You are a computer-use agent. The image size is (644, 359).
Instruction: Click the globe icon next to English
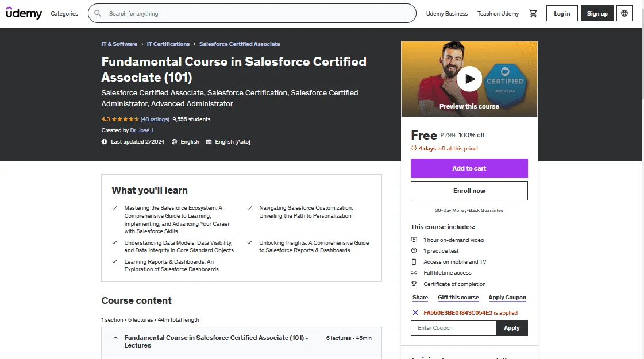[x=175, y=142]
